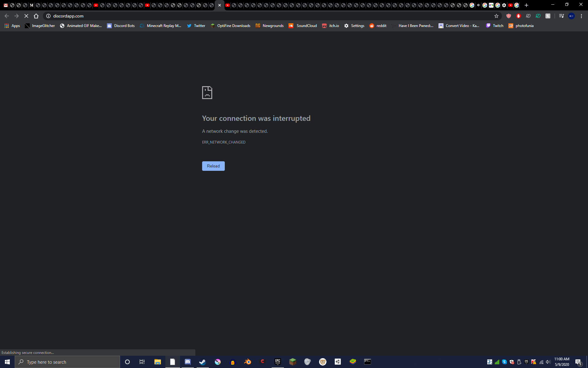Close the current active tab

pos(220,5)
